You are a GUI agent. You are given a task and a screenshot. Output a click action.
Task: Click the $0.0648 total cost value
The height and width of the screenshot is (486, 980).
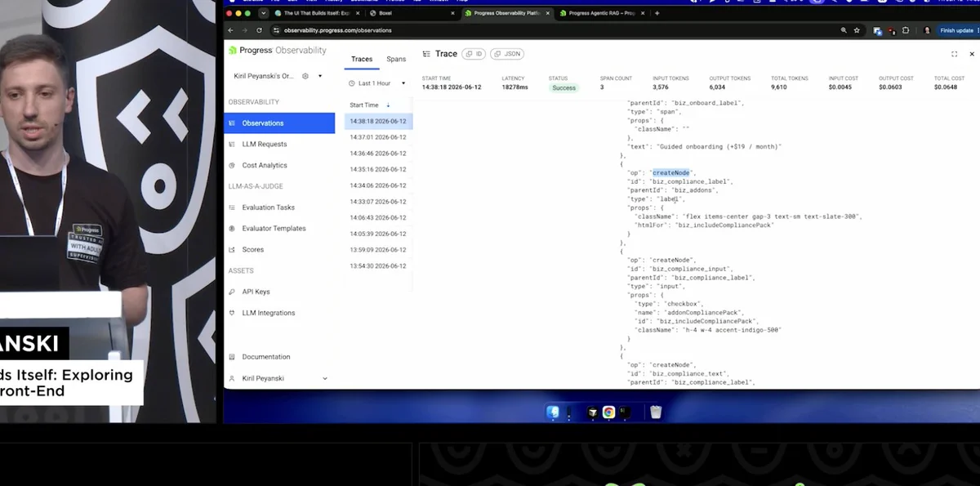point(945,87)
